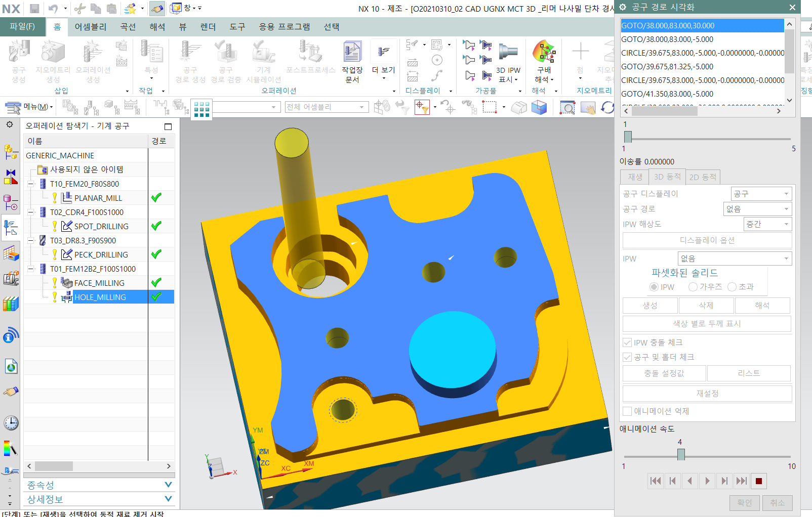
Task: Enable 애니메이션 억제 checkbox
Action: pos(627,411)
